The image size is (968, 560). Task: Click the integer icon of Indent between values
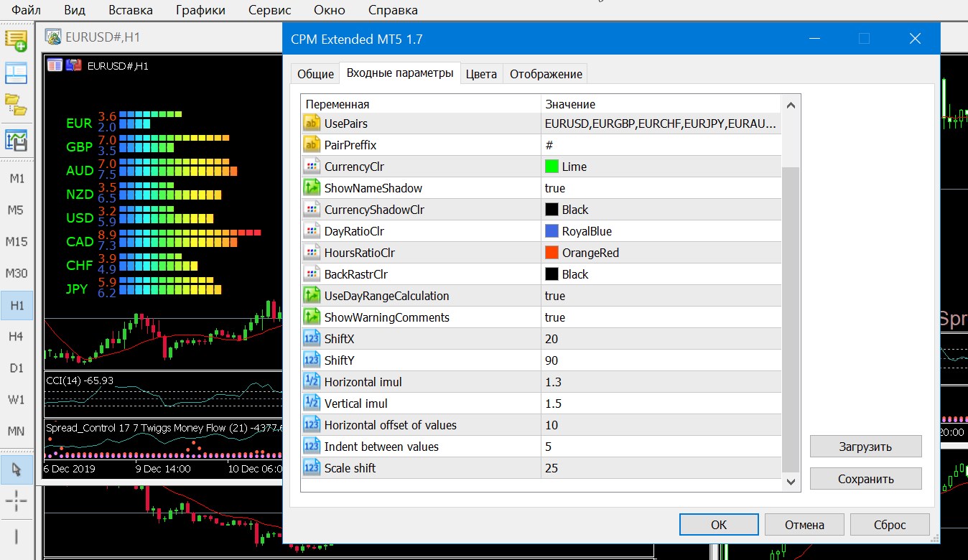[x=312, y=447]
